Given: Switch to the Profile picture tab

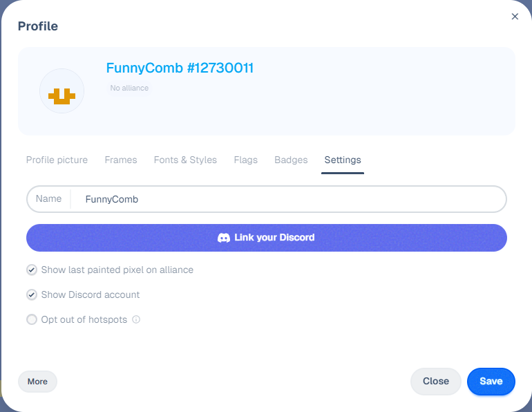Looking at the screenshot, I should (x=57, y=160).
